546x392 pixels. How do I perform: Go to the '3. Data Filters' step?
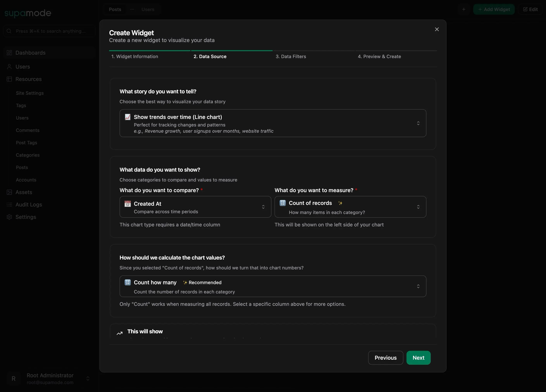291,56
